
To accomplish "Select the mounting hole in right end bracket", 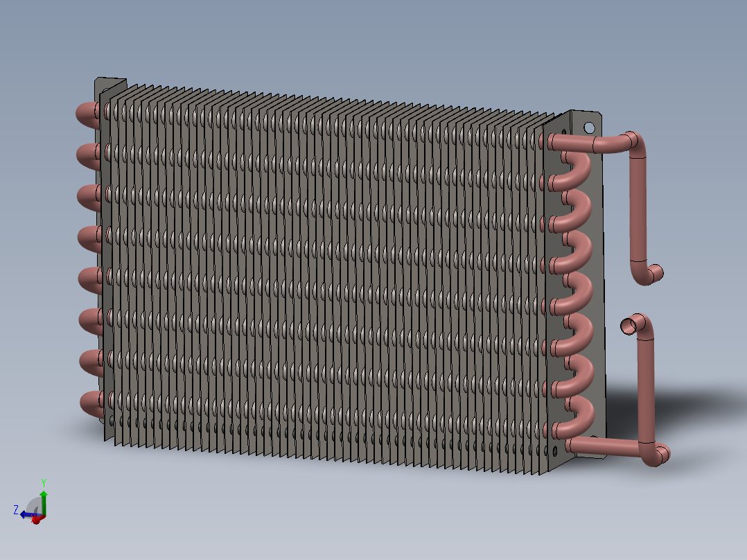I will click(589, 128).
